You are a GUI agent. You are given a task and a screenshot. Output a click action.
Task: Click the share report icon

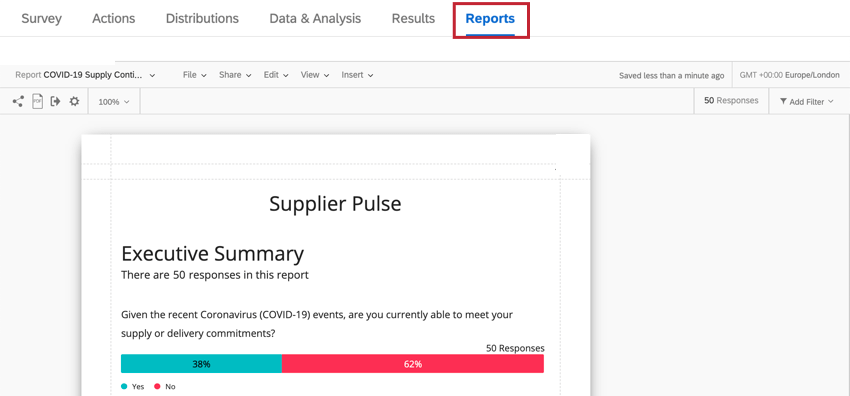[18, 101]
